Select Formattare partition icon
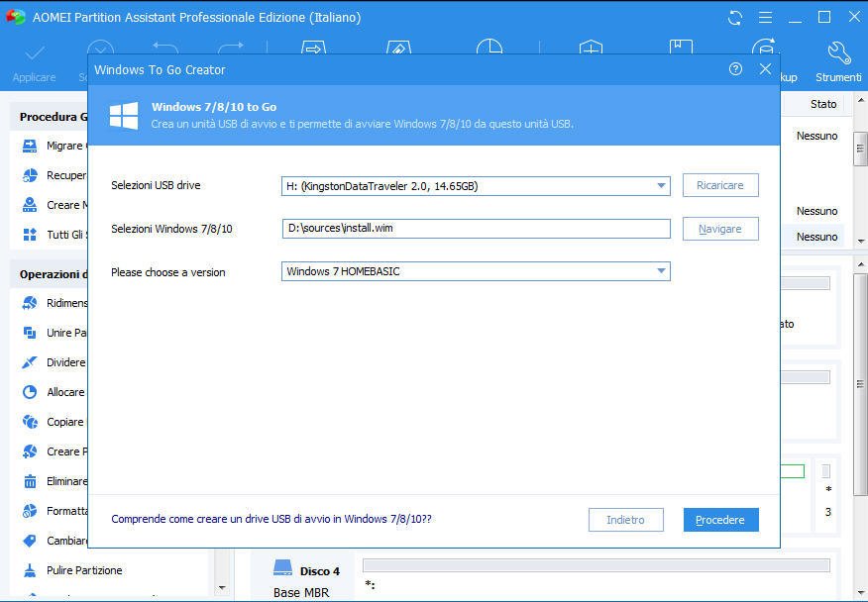Viewport: 868px width, 602px height. 30,511
